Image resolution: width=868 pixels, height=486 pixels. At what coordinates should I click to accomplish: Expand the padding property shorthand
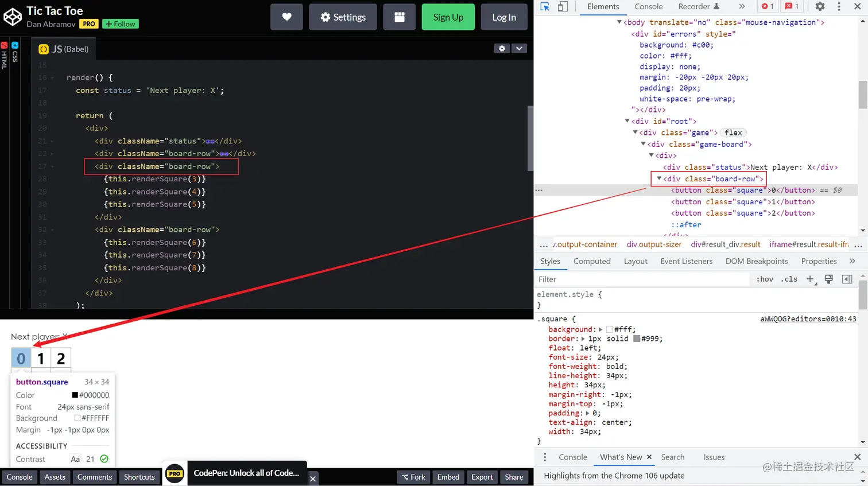pos(587,413)
